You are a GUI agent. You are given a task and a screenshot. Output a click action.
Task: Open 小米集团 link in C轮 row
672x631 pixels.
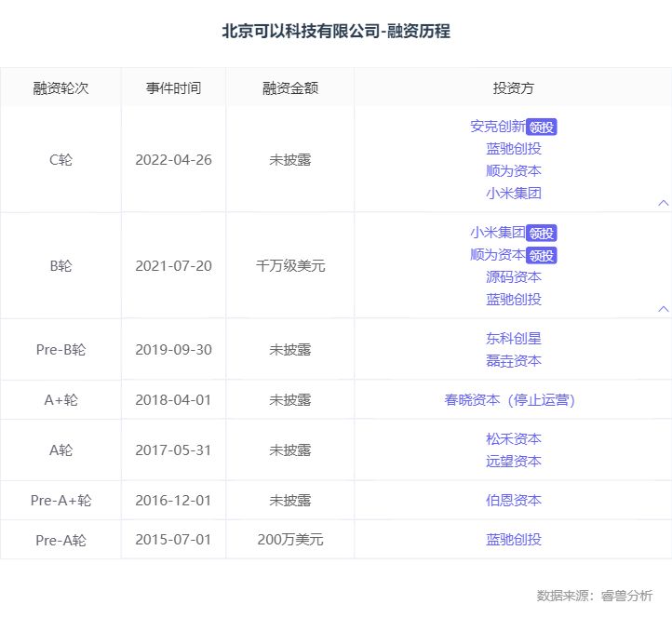[x=514, y=194]
